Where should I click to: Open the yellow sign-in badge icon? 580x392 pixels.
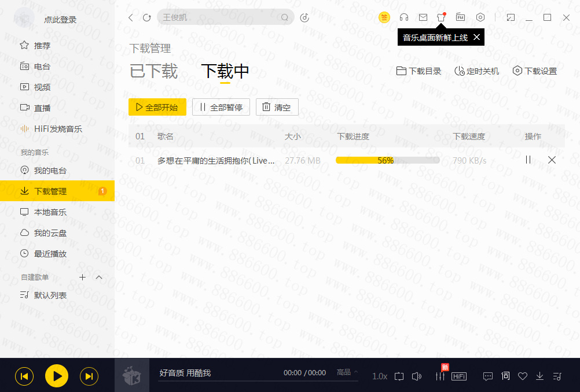[x=384, y=17]
